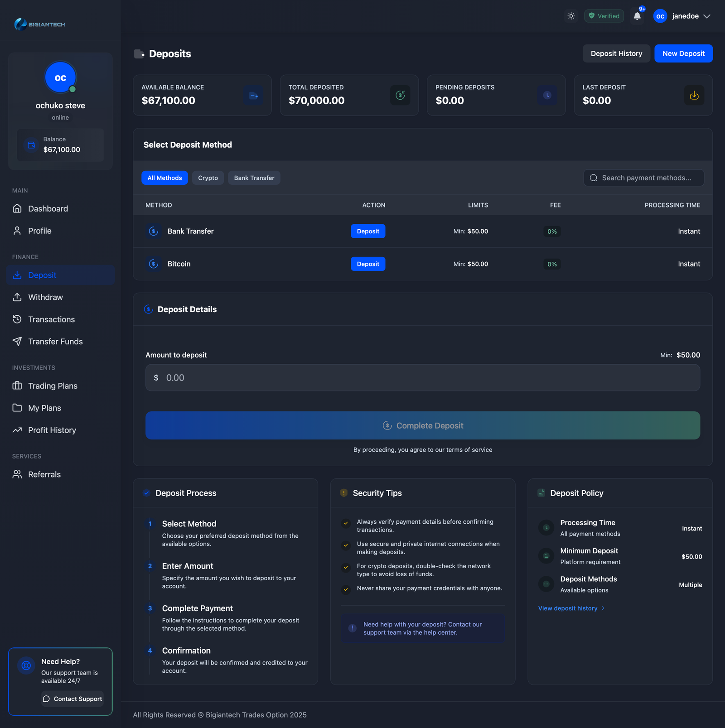Image resolution: width=725 pixels, height=728 pixels.
Task: Click the Bitcoin method coin icon
Action: pyautogui.click(x=154, y=264)
